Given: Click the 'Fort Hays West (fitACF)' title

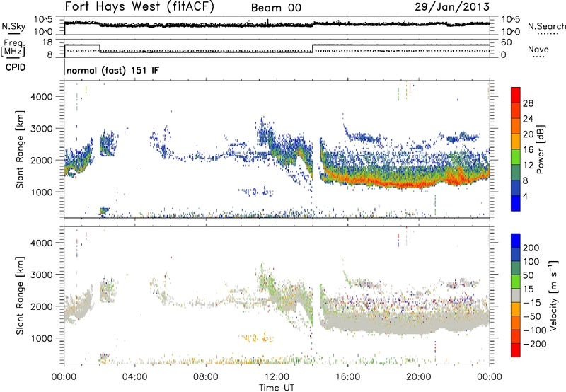Looking at the screenshot, I should [x=139, y=7].
